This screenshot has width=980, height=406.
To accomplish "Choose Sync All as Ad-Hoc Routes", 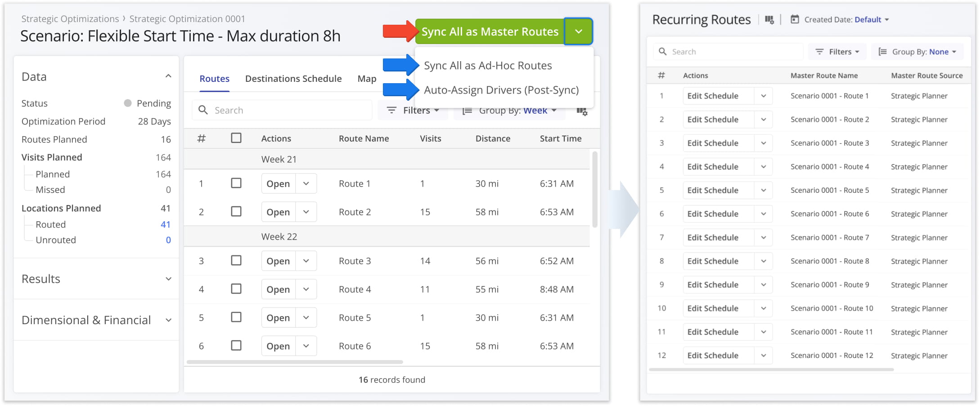I will tap(488, 66).
